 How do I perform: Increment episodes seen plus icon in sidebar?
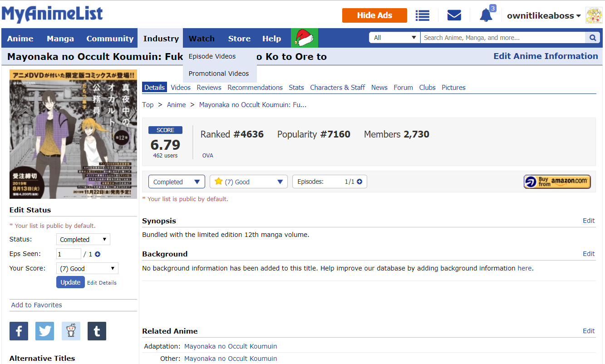point(98,254)
